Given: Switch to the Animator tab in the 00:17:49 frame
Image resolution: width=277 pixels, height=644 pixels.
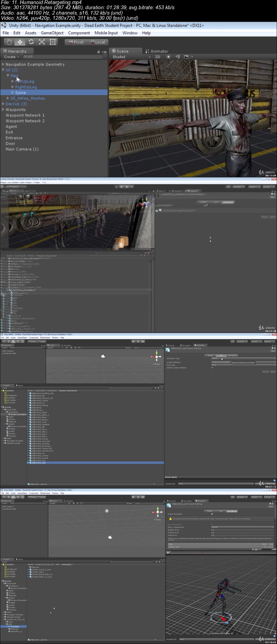Looking at the screenshot, I should [x=157, y=51].
